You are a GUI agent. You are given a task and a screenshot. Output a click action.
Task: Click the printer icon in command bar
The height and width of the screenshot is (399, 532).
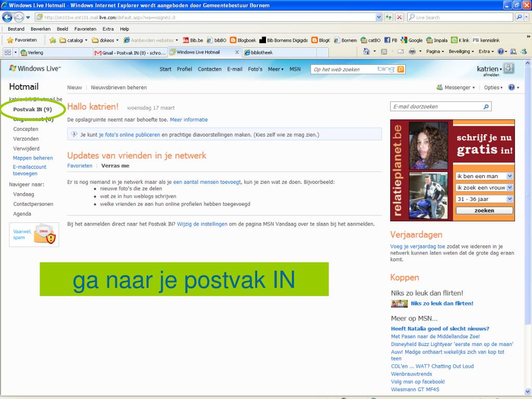point(412,51)
